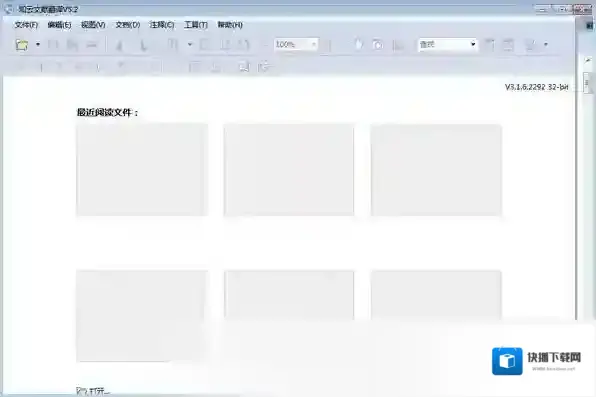Open the last recent file thumbnail in top row
Image resolution: width=596 pixels, height=397 pixels.
click(436, 170)
